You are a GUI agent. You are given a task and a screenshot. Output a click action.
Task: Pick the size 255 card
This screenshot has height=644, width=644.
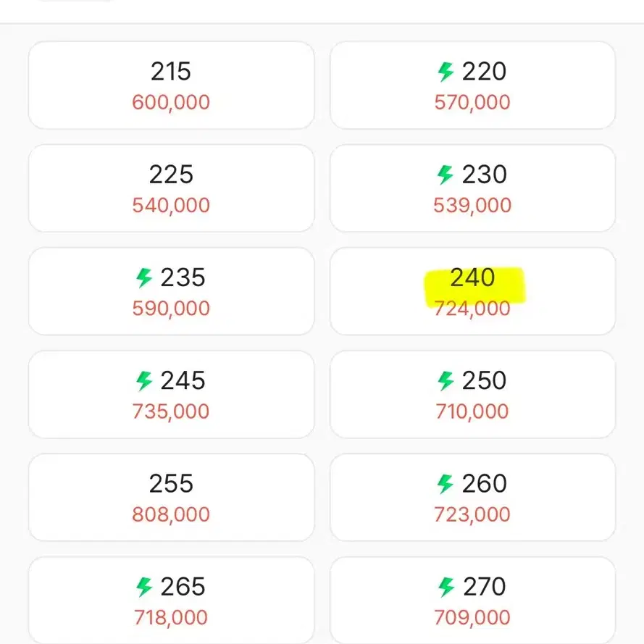(171, 498)
